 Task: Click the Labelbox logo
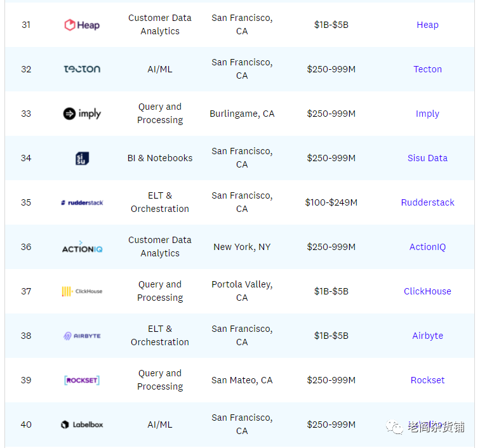point(82,425)
